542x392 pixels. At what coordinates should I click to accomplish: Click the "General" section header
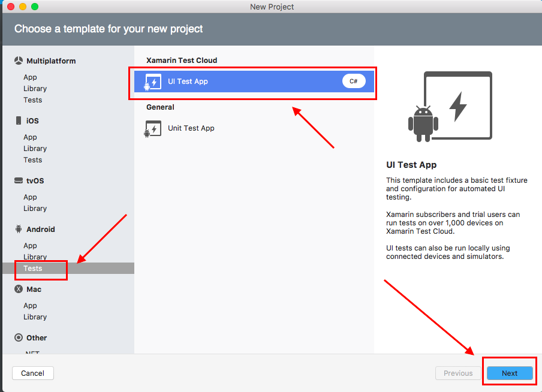(x=160, y=107)
